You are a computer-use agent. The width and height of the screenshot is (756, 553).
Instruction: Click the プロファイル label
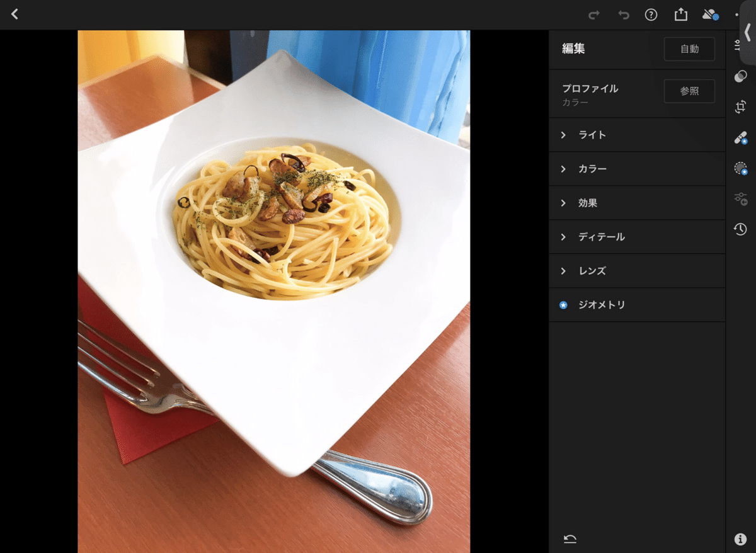[590, 89]
